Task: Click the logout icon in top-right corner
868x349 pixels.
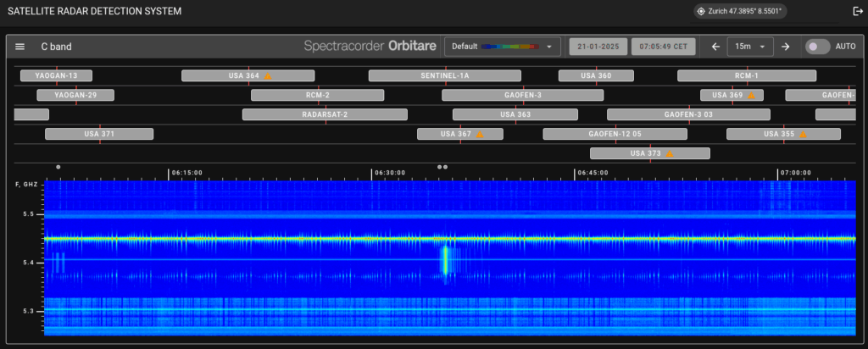Action: [x=857, y=11]
